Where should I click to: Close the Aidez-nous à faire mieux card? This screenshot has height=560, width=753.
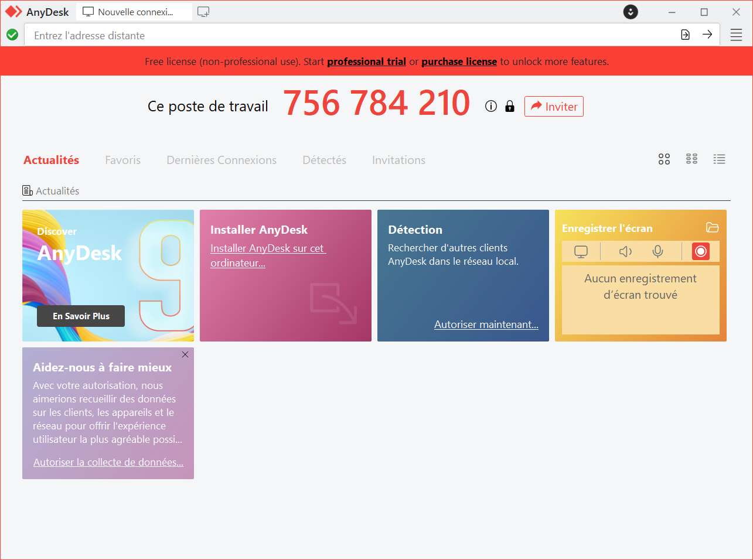click(185, 354)
